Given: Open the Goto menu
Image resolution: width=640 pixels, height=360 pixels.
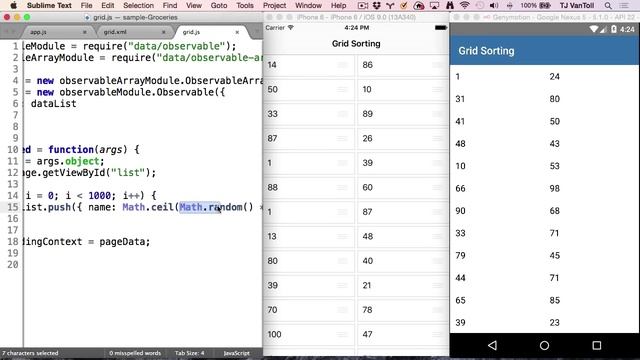Looking at the screenshot, I should pyautogui.click(x=219, y=5).
